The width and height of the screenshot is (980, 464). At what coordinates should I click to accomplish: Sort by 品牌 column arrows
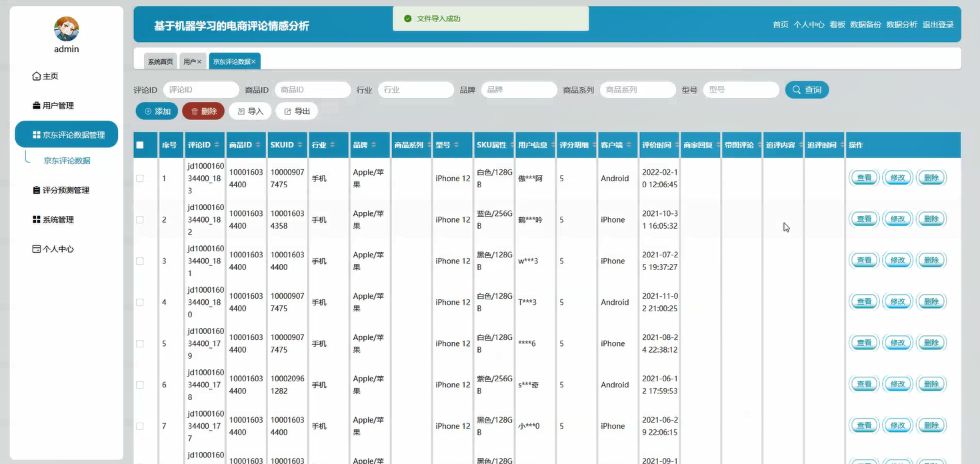pyautogui.click(x=375, y=145)
